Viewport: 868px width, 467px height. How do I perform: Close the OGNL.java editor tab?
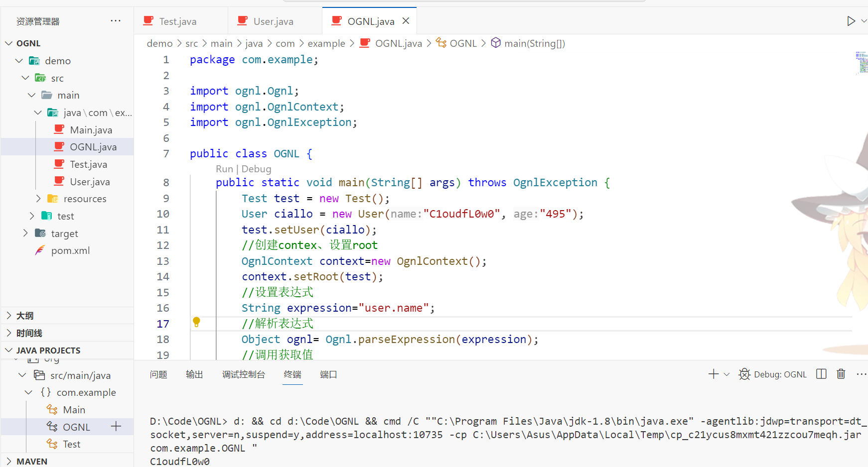pyautogui.click(x=406, y=21)
